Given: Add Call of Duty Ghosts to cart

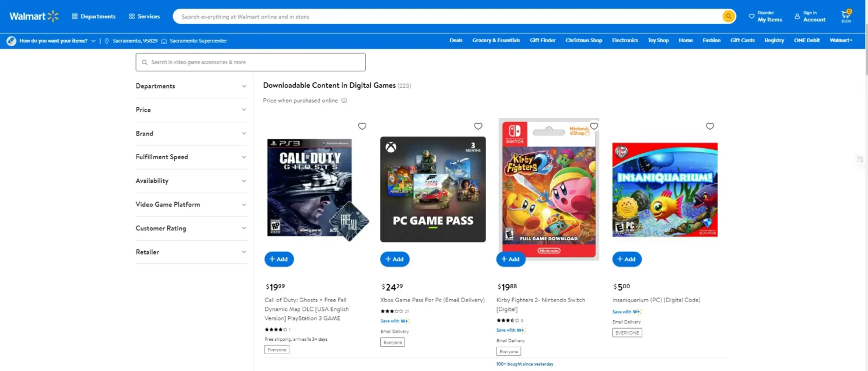Looking at the screenshot, I should [279, 259].
